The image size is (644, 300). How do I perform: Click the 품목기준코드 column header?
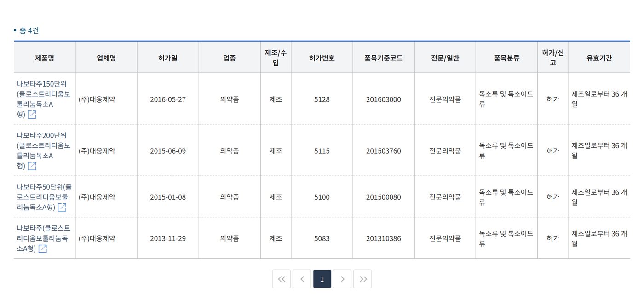(x=384, y=58)
